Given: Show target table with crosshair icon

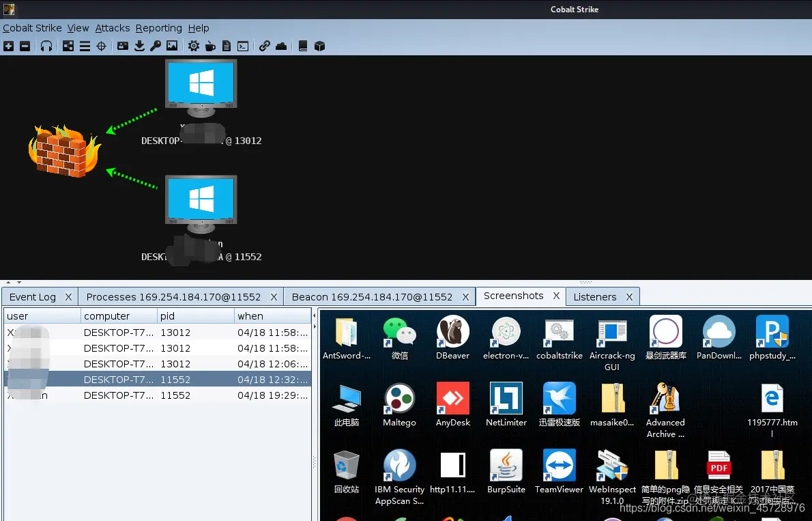Looking at the screenshot, I should (x=102, y=46).
